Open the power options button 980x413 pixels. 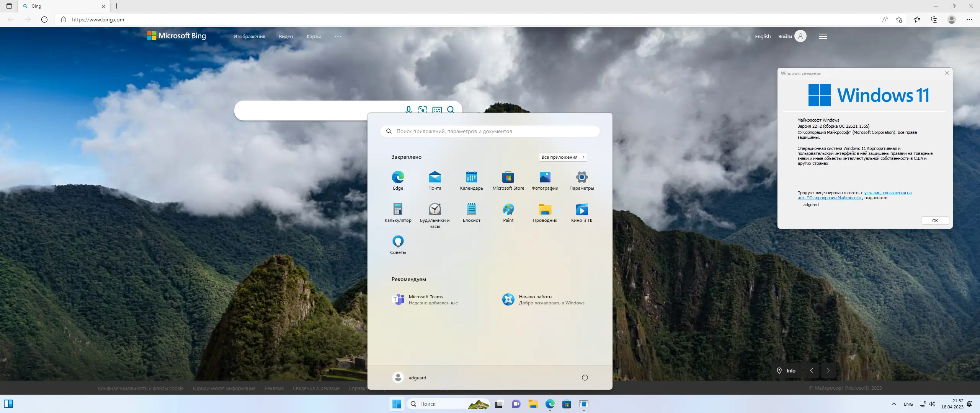(585, 377)
